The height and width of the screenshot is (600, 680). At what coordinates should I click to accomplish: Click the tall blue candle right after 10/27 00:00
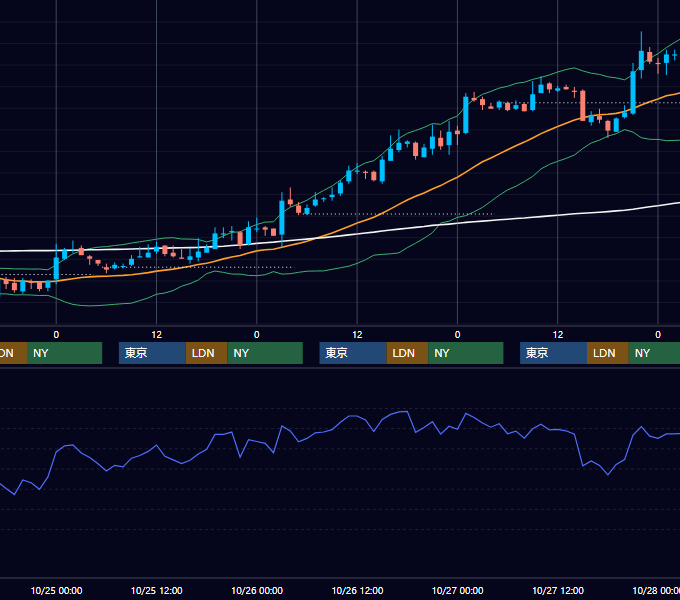click(x=466, y=114)
